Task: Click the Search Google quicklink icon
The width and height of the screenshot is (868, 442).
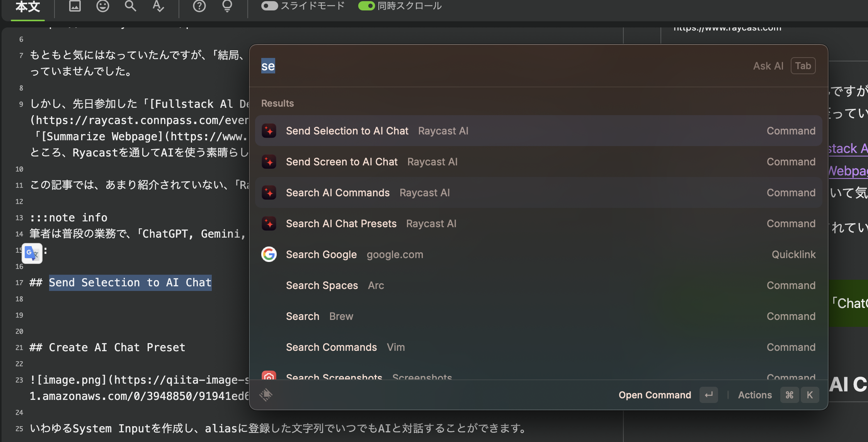Action: tap(269, 254)
